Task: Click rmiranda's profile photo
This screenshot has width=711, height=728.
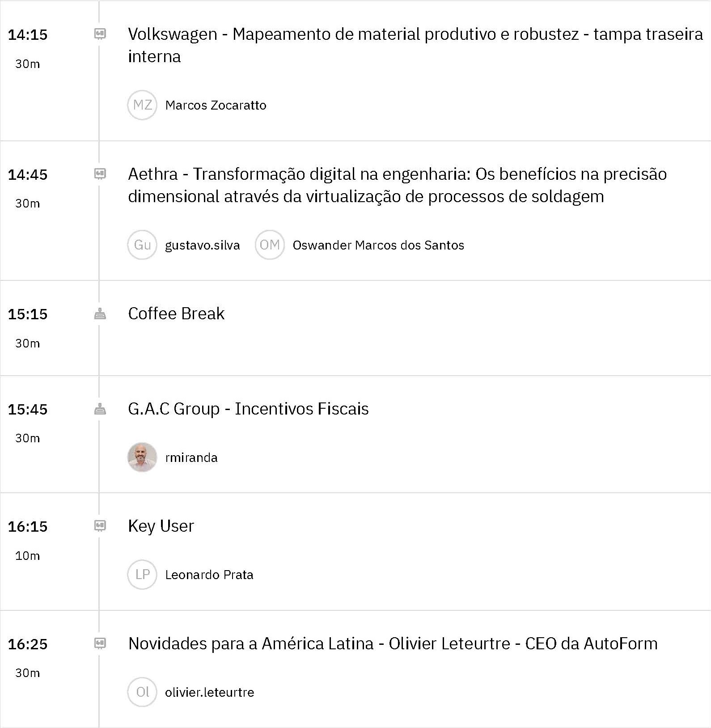Action: [142, 457]
